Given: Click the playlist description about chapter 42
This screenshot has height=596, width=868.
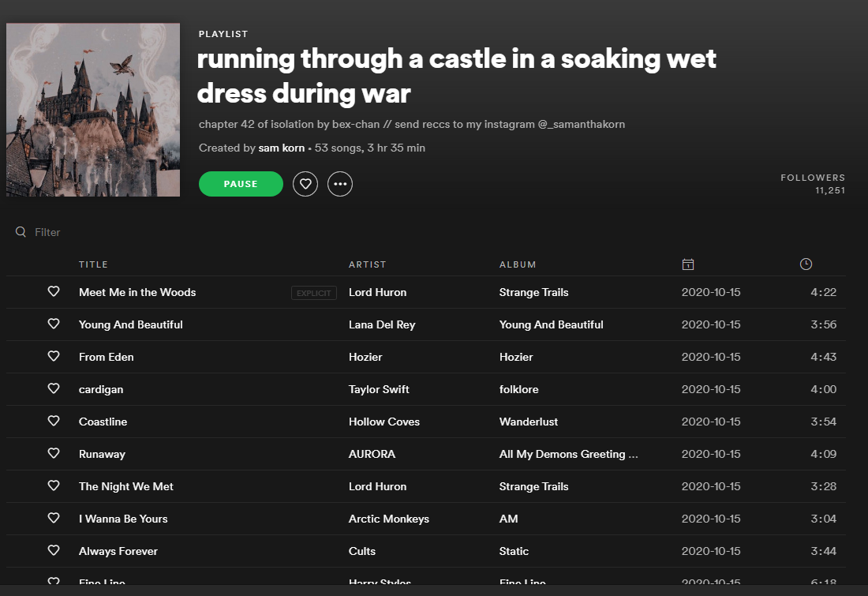Looking at the screenshot, I should tap(412, 124).
